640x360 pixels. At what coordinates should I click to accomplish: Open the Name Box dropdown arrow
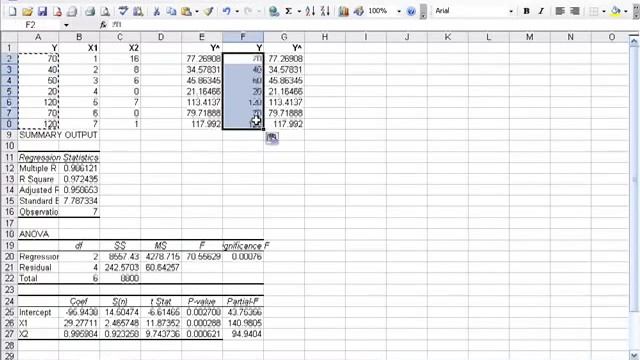pos(66,25)
